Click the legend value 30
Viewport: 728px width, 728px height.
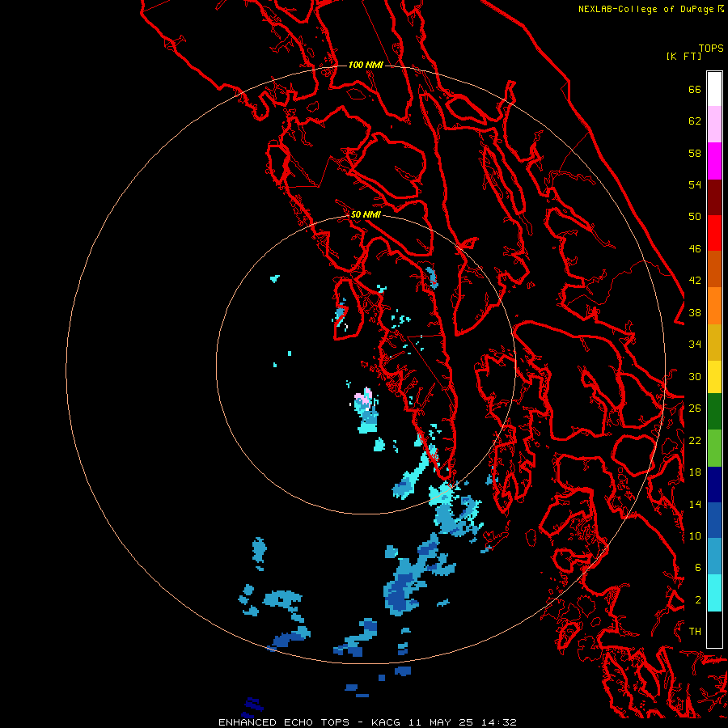[x=695, y=376]
